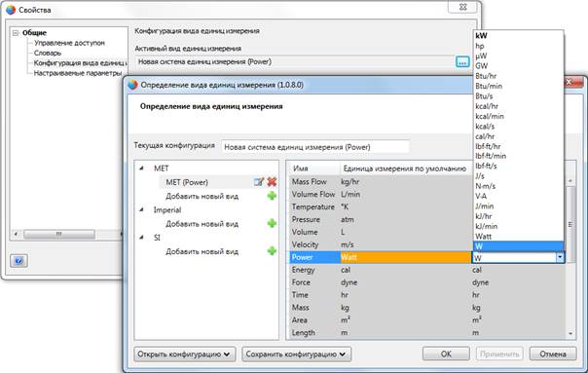
Task: Add new view under MET with green plus
Action: (272, 196)
